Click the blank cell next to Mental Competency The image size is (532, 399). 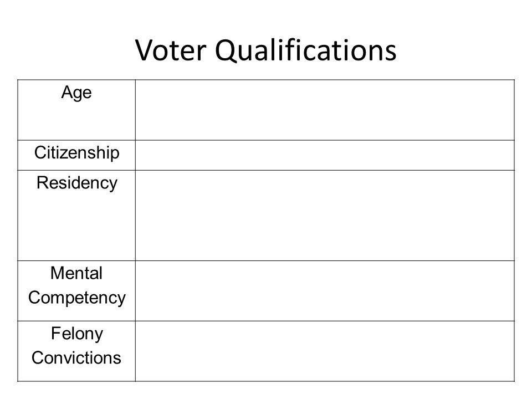[325, 291]
